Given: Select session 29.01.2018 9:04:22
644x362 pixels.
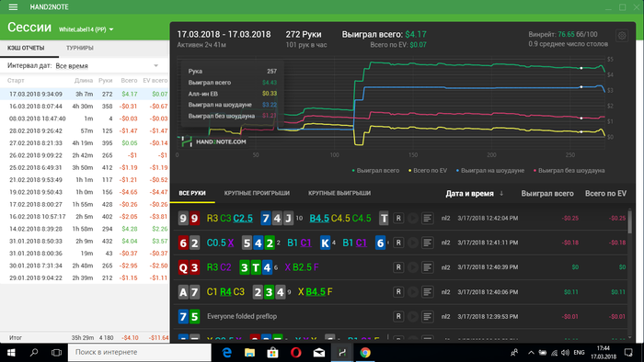Looking at the screenshot, I should pyautogui.click(x=85, y=278).
